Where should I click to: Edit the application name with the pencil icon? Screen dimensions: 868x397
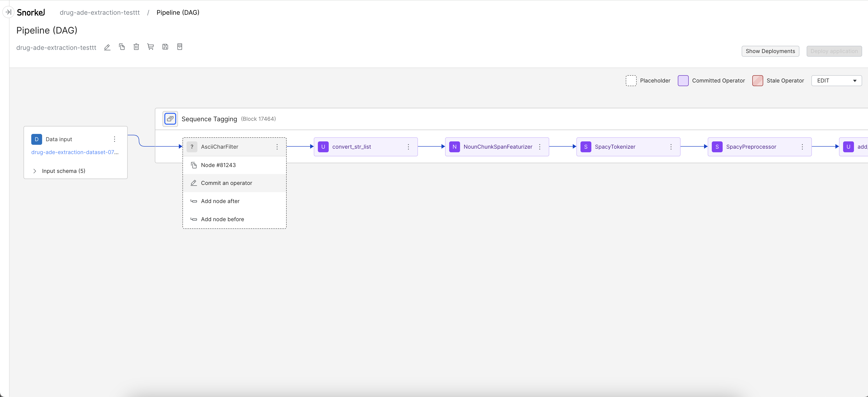[x=107, y=47]
